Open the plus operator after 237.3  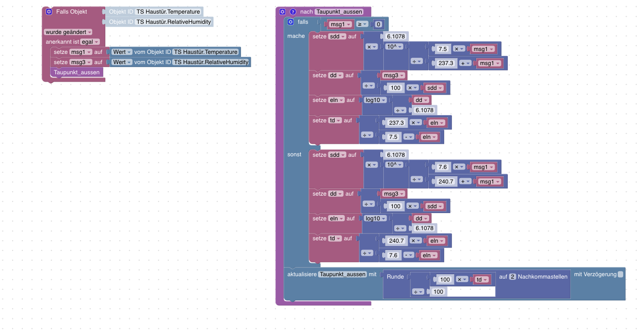point(466,63)
